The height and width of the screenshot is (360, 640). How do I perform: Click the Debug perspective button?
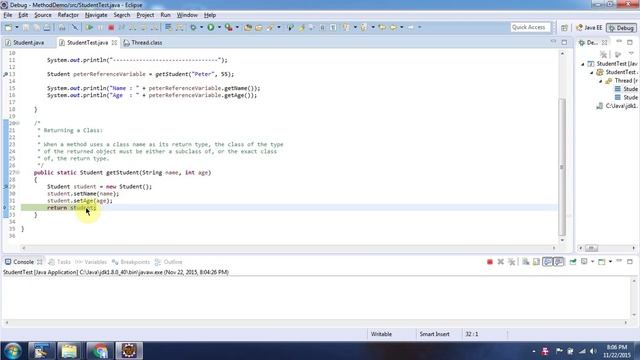(621, 28)
